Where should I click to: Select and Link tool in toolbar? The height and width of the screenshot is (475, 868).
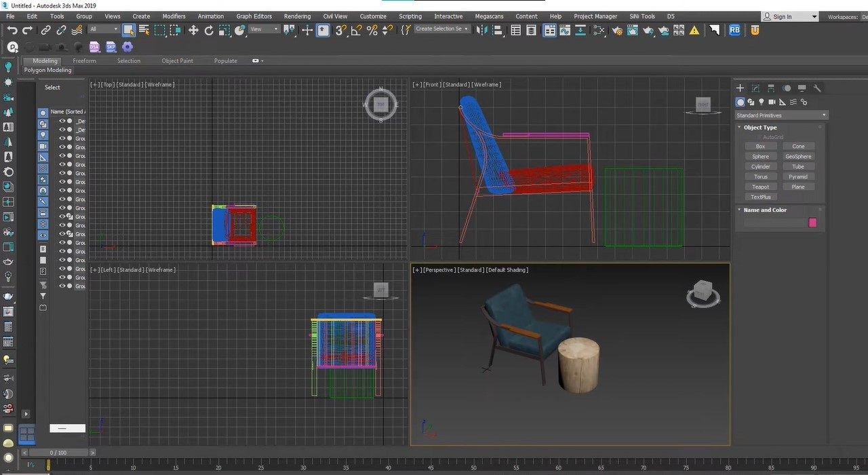45,29
